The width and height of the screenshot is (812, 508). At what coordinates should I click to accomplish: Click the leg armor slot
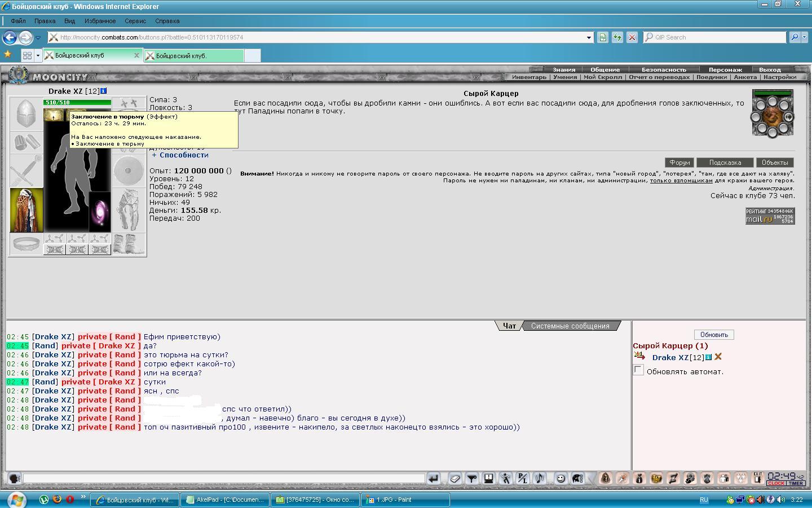click(129, 210)
